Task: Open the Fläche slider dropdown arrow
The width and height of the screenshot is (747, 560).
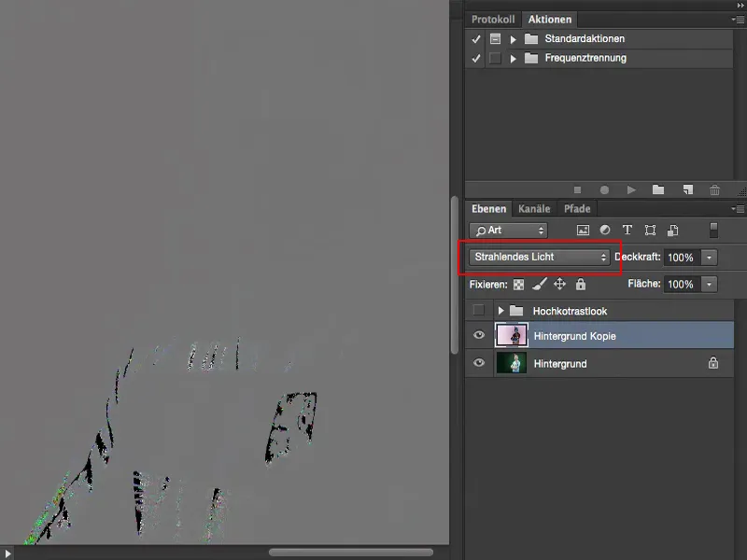Action: click(709, 285)
